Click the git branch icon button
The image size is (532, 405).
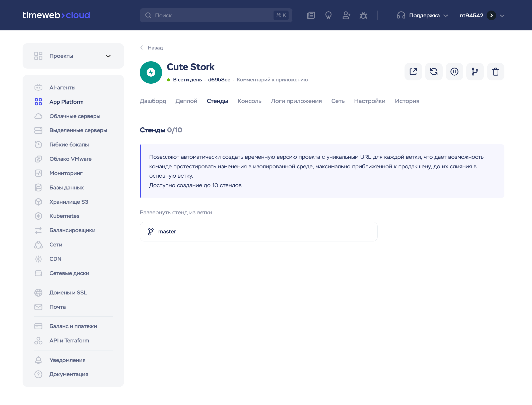click(475, 72)
